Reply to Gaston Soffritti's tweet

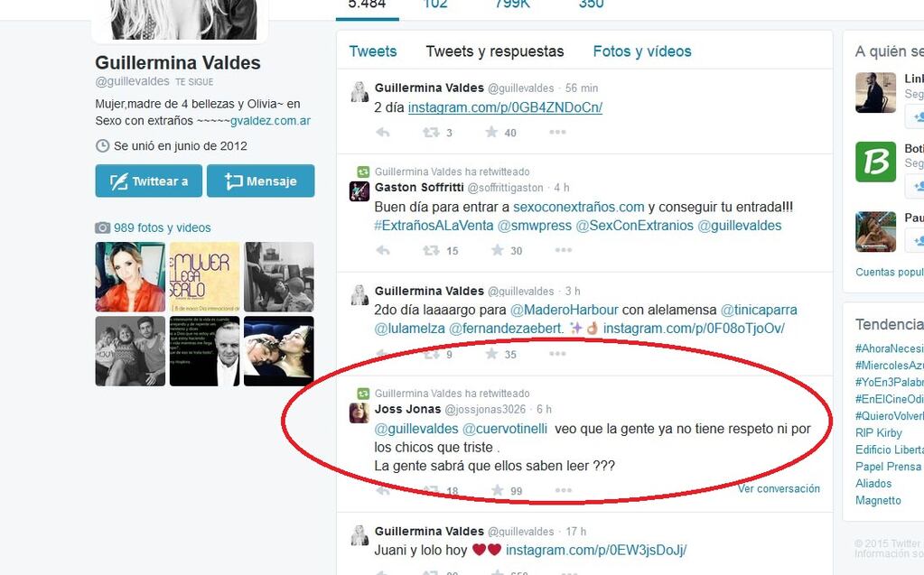pyautogui.click(x=383, y=250)
